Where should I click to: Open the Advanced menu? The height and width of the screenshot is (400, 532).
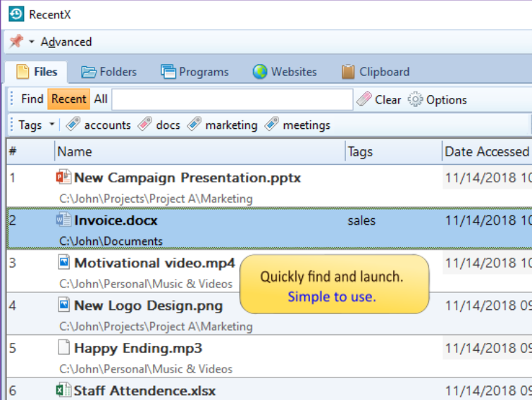[x=66, y=42]
